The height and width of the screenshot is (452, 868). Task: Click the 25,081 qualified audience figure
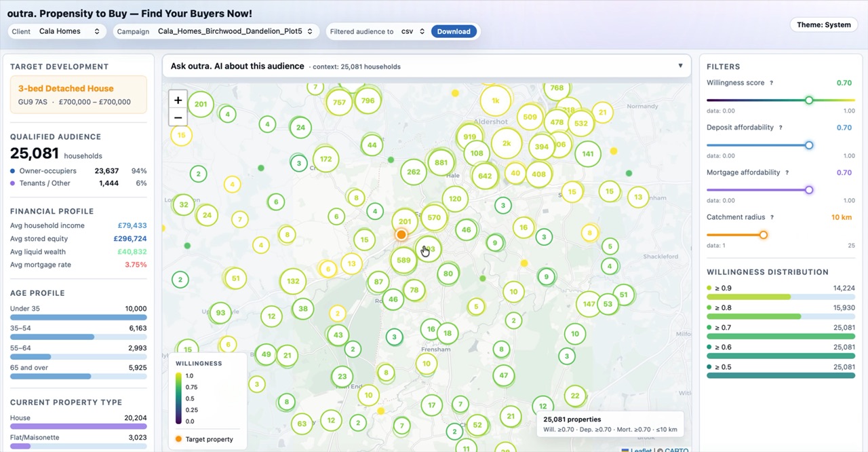(35, 154)
